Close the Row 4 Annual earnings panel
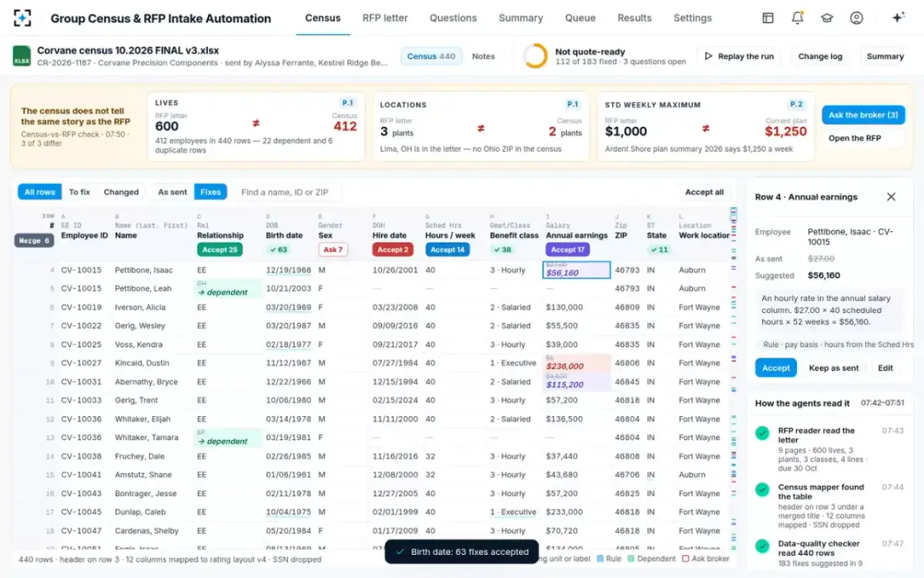 (891, 197)
